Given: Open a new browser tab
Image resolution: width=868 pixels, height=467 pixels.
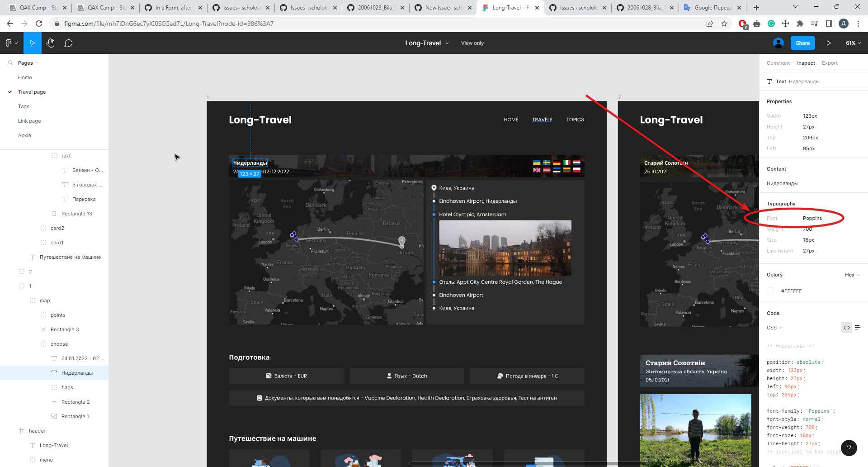Looking at the screenshot, I should [x=756, y=8].
